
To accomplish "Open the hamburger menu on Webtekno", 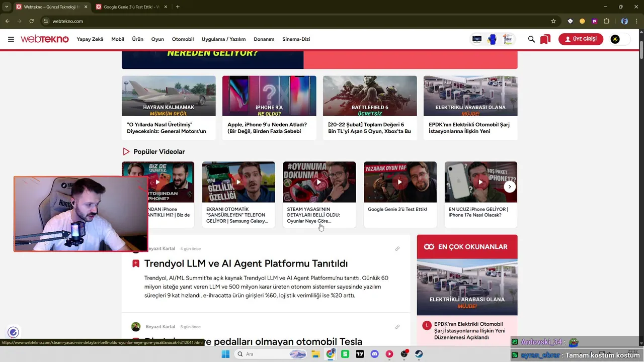I will pos(11,39).
